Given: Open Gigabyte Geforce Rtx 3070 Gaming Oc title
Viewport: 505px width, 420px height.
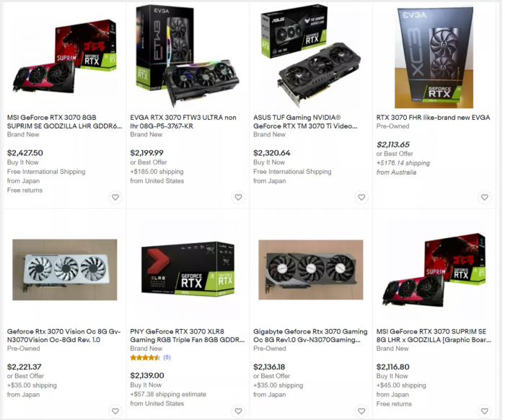Looking at the screenshot, I should click(x=310, y=336).
